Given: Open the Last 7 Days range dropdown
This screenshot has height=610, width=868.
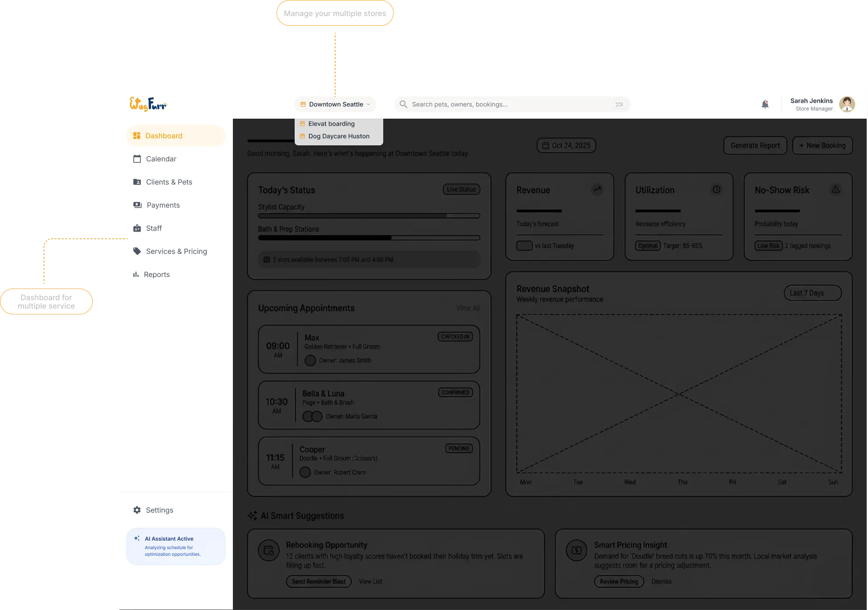Looking at the screenshot, I should pos(812,293).
